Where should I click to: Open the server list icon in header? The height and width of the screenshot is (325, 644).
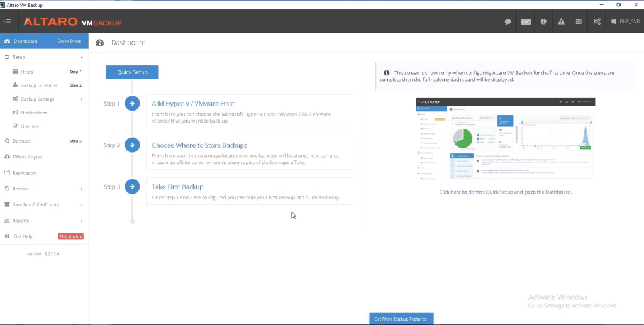[579, 21]
